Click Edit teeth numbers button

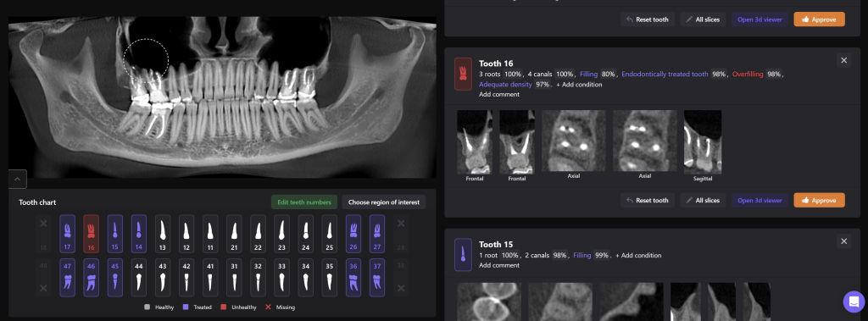[x=304, y=202]
